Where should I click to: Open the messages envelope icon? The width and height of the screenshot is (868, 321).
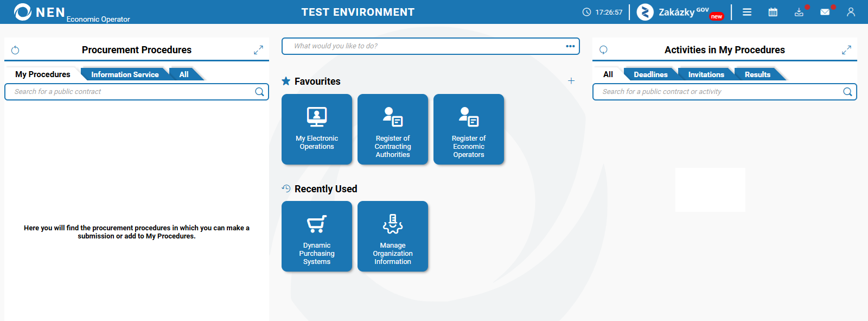(x=825, y=12)
